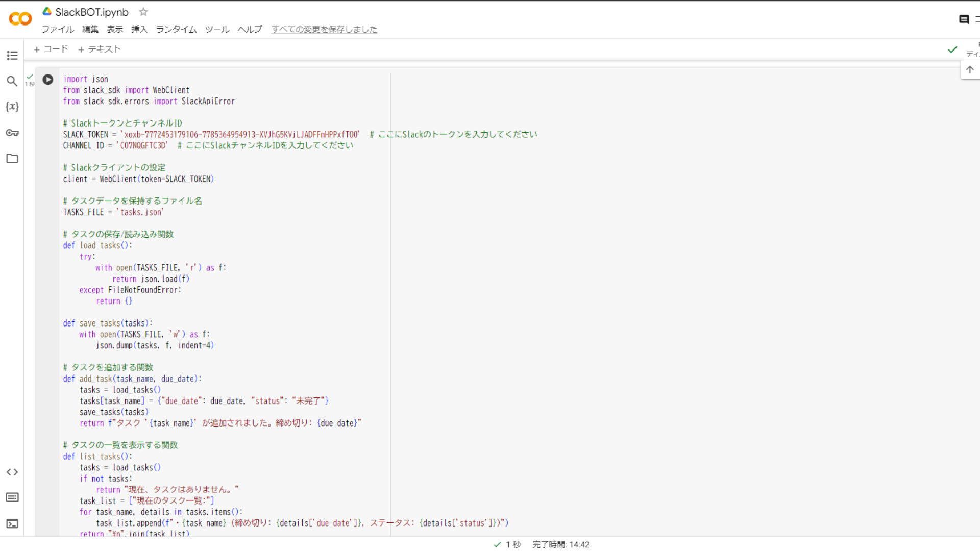Open the command palette icon
Screen dimensions: 980x551
coord(12,497)
